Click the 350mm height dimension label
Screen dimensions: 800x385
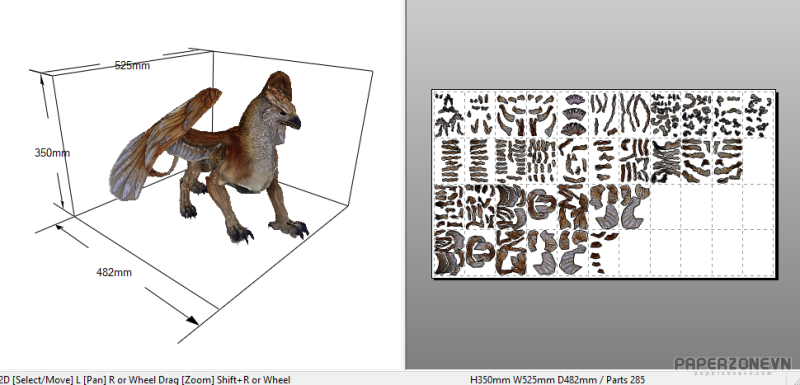(52, 152)
